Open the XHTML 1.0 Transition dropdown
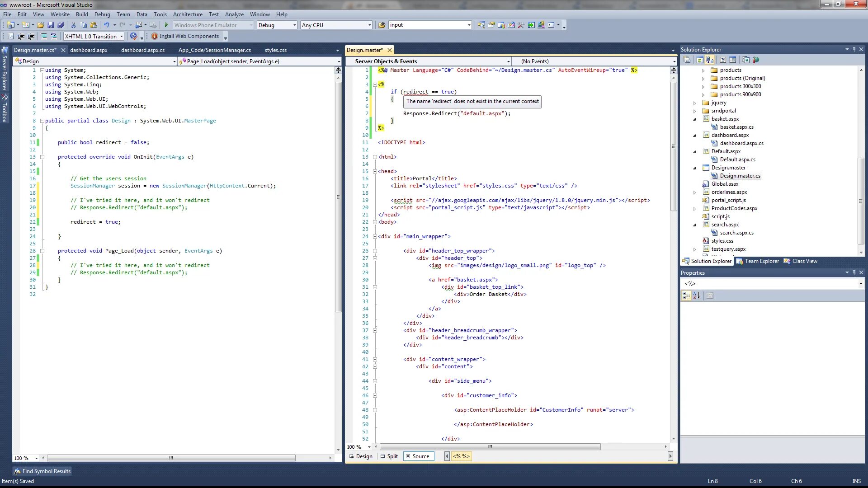Viewport: 868px width, 488px height. (122, 37)
